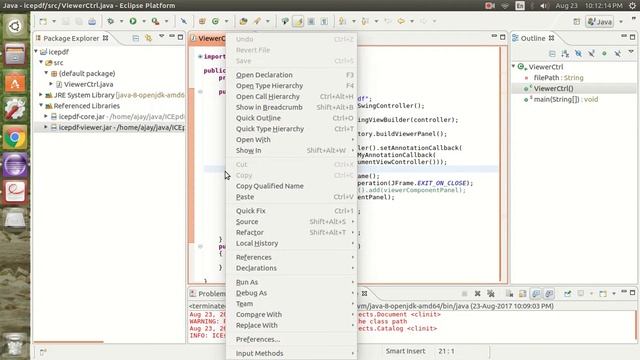Expand the icepdf-core.jar node
Viewport: 640px width, 360px height.
click(x=46, y=116)
